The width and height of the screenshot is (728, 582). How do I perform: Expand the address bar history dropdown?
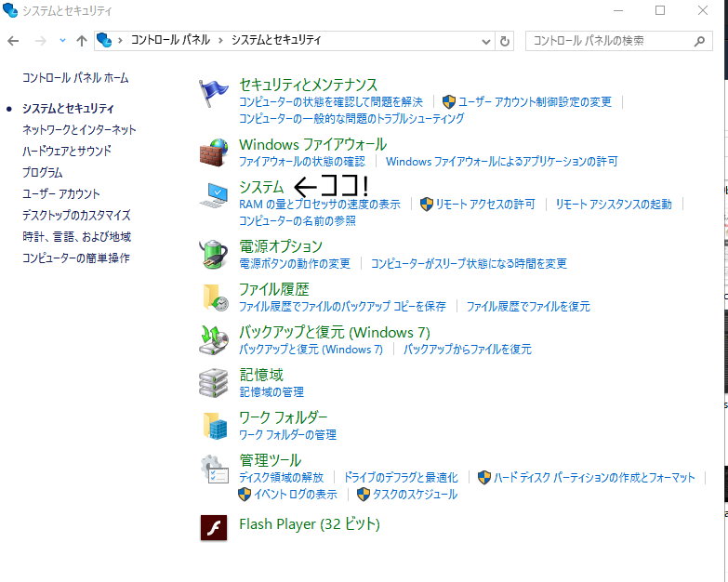click(x=486, y=41)
